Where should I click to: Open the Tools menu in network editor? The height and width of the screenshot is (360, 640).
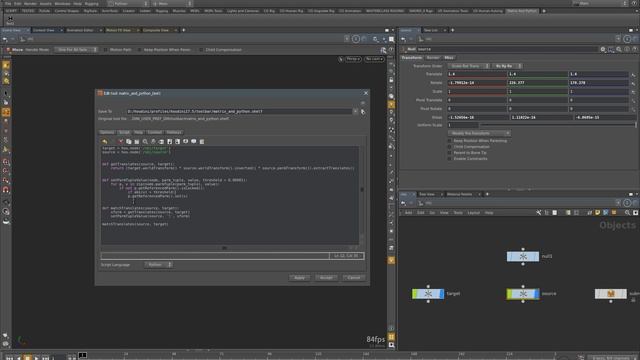[x=458, y=213]
